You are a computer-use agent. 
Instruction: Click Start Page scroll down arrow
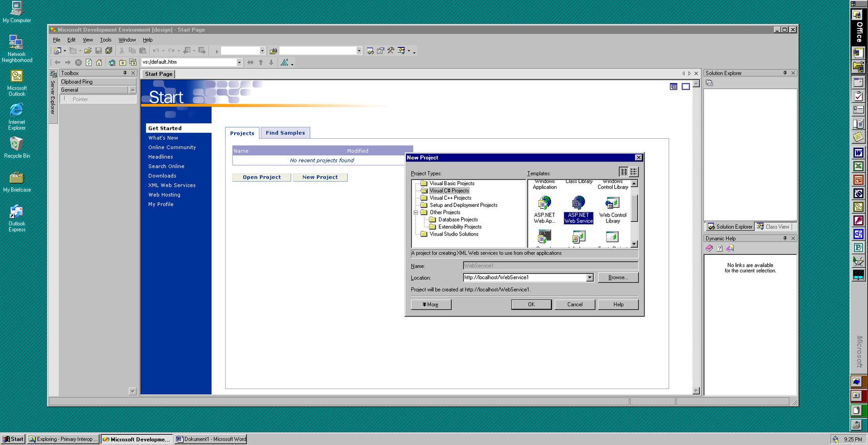pyautogui.click(x=696, y=391)
